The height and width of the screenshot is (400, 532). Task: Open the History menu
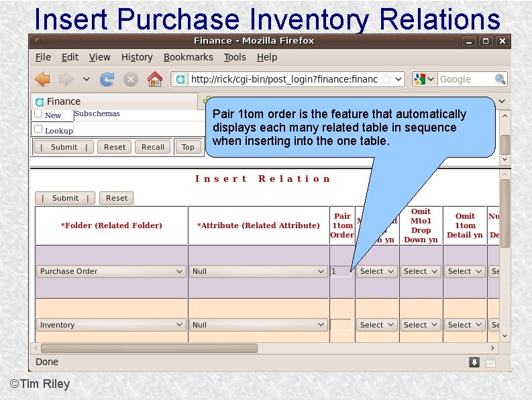tap(137, 57)
